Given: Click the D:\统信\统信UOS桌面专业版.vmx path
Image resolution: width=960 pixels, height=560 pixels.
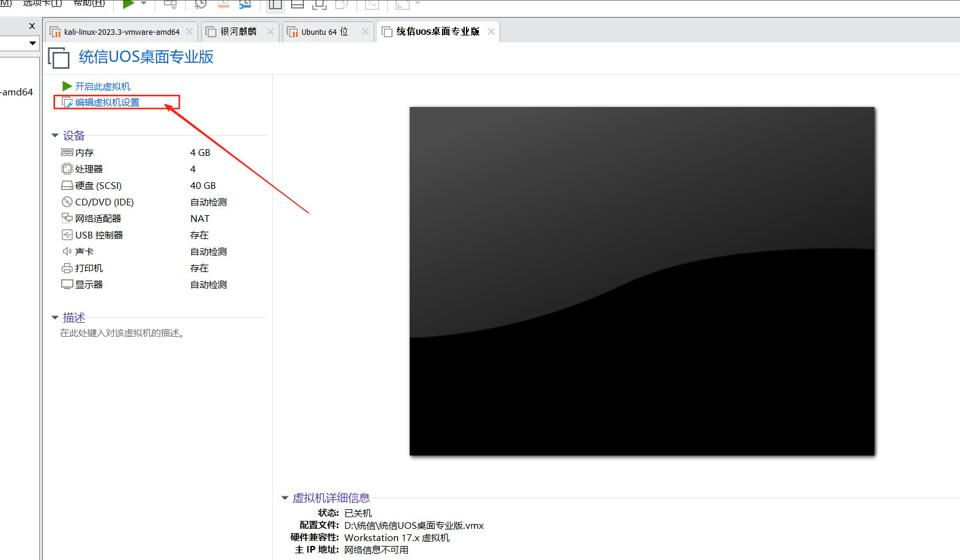Looking at the screenshot, I should click(x=414, y=526).
